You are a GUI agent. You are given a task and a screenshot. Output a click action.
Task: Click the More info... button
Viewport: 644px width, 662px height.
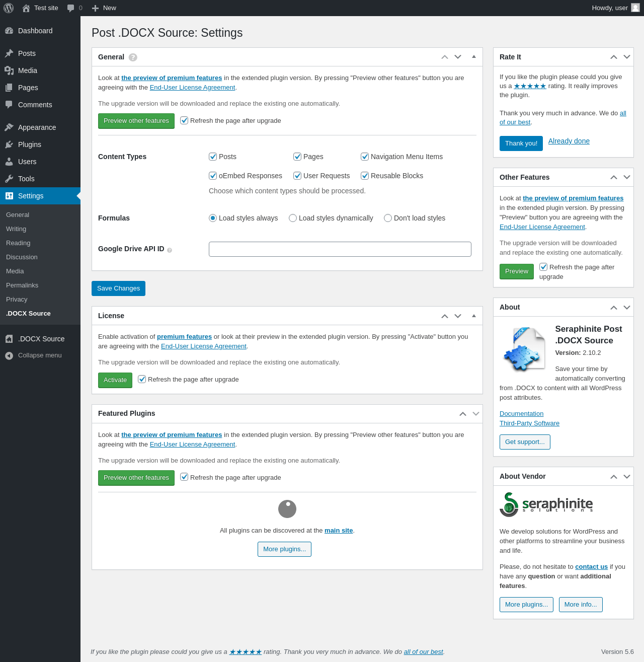click(581, 605)
